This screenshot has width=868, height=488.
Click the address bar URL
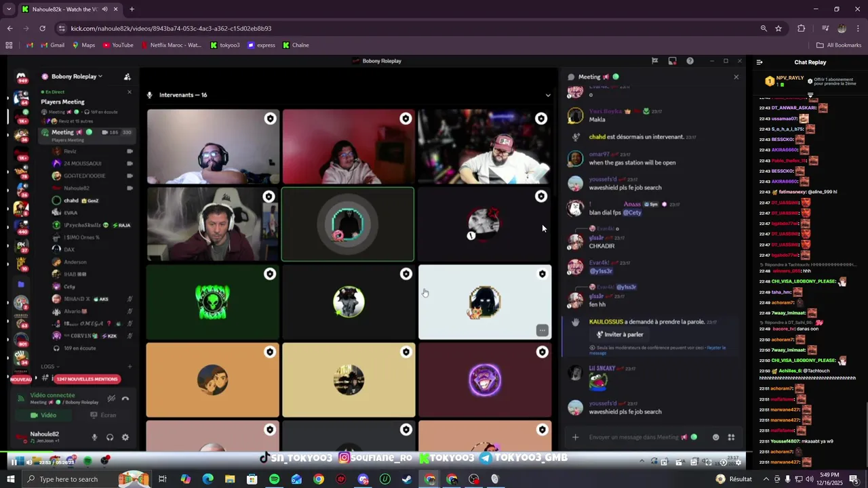point(171,28)
